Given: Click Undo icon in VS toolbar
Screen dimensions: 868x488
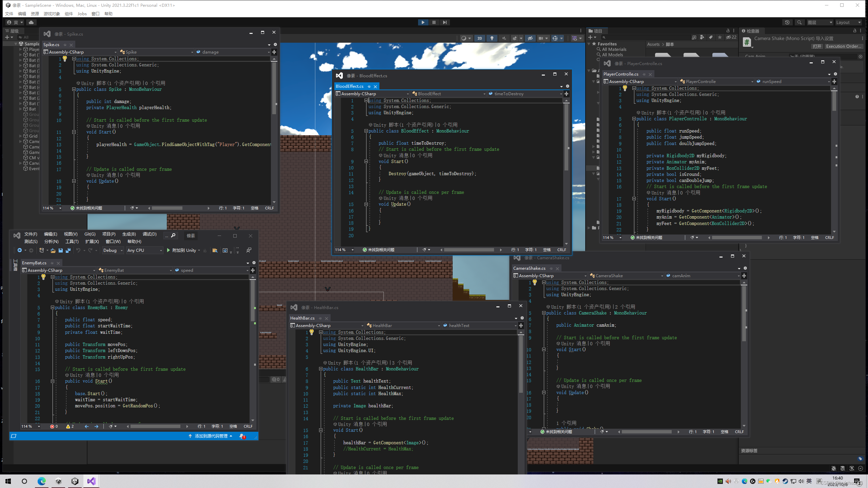Looking at the screenshot, I should [78, 250].
